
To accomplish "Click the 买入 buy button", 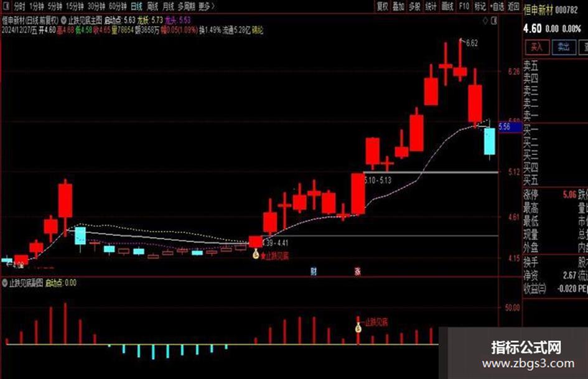I will coord(536,47).
